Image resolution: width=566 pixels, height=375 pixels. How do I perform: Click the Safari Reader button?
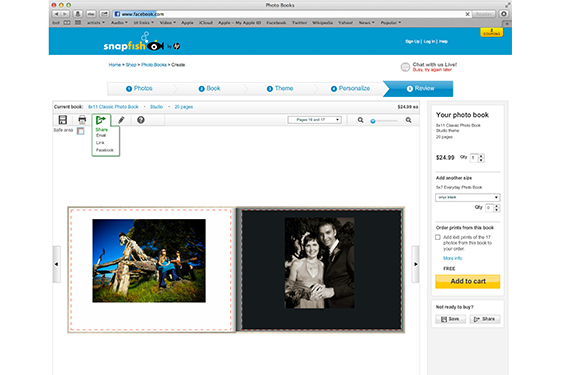[484, 14]
